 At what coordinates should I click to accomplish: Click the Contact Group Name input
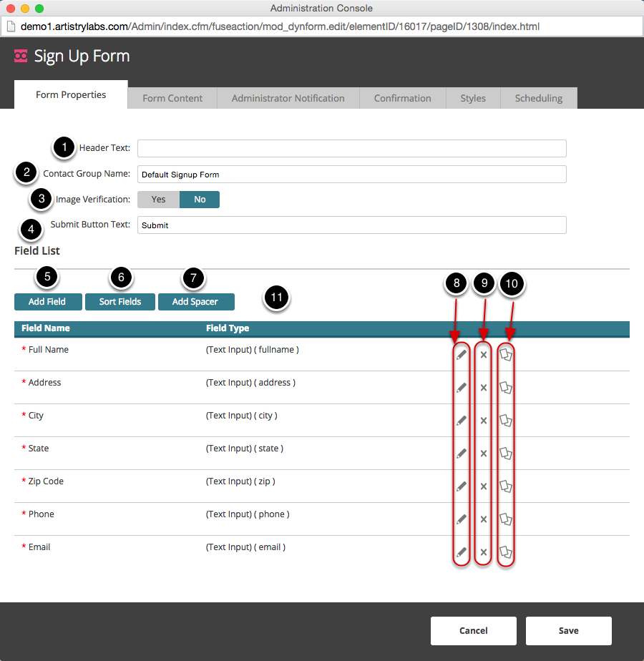tap(352, 174)
